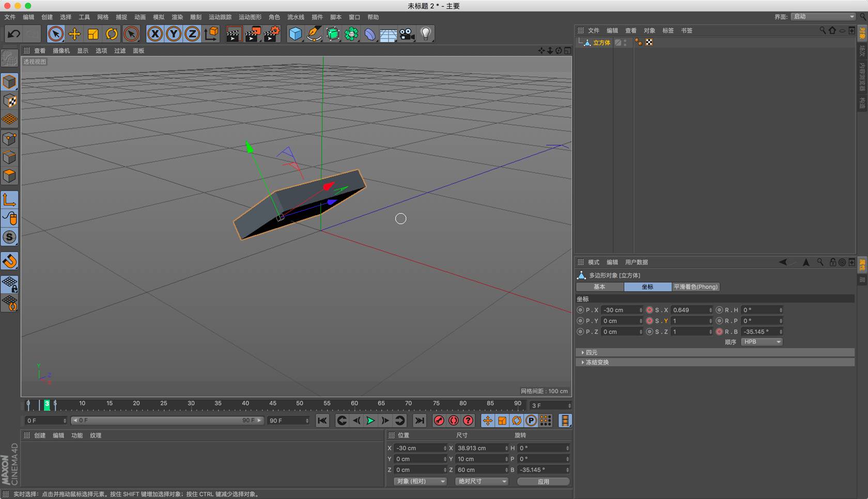Toggle keyframe circle for R . H
Screen dimensions: 868x499
(x=719, y=310)
